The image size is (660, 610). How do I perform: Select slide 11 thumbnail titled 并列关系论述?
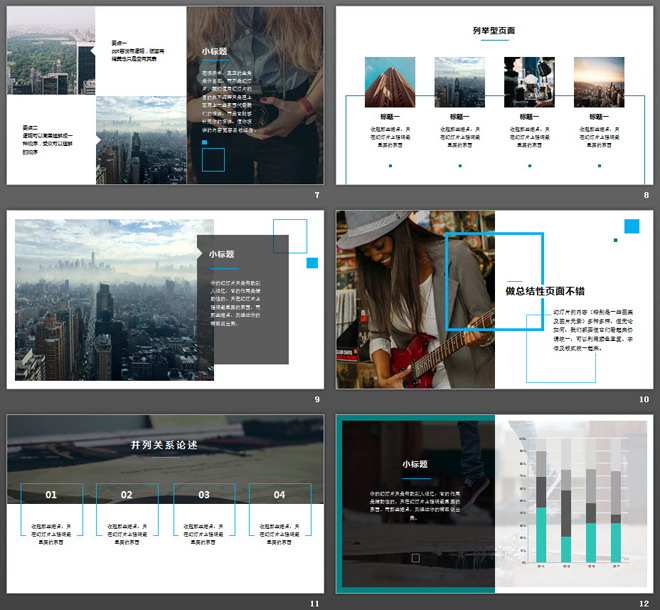point(165,504)
